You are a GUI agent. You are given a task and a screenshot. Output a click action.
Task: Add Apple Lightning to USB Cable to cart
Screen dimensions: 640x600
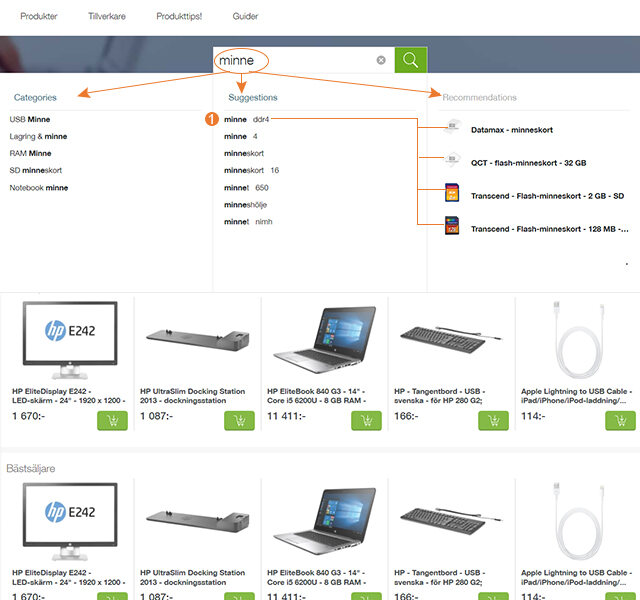point(622,420)
